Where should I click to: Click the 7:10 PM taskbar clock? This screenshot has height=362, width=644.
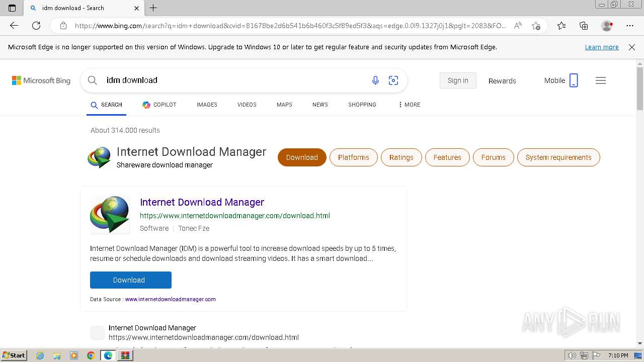(618, 355)
